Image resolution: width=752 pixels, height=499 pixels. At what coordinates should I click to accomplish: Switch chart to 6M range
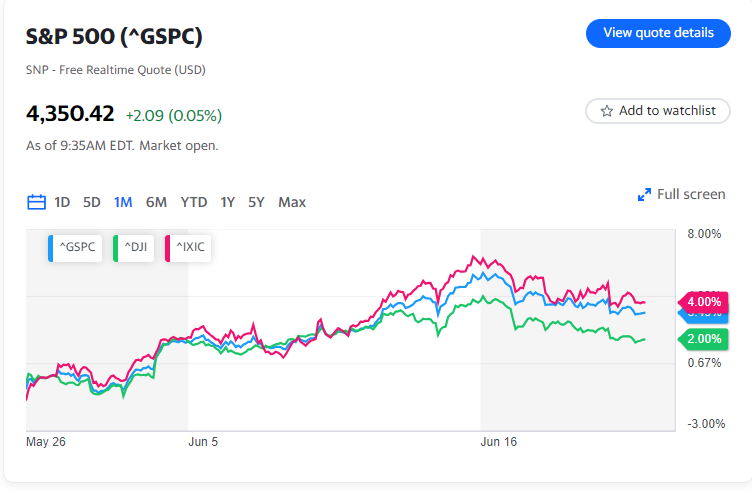(x=156, y=202)
